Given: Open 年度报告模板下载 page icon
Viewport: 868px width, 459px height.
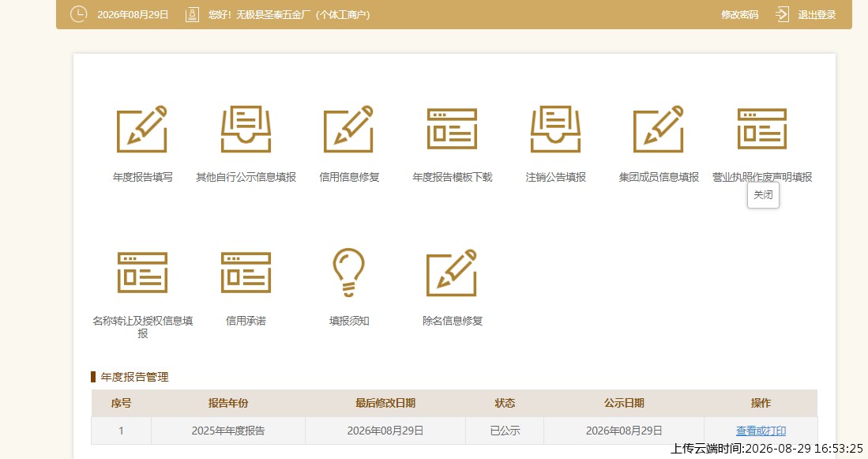Looking at the screenshot, I should 453,129.
